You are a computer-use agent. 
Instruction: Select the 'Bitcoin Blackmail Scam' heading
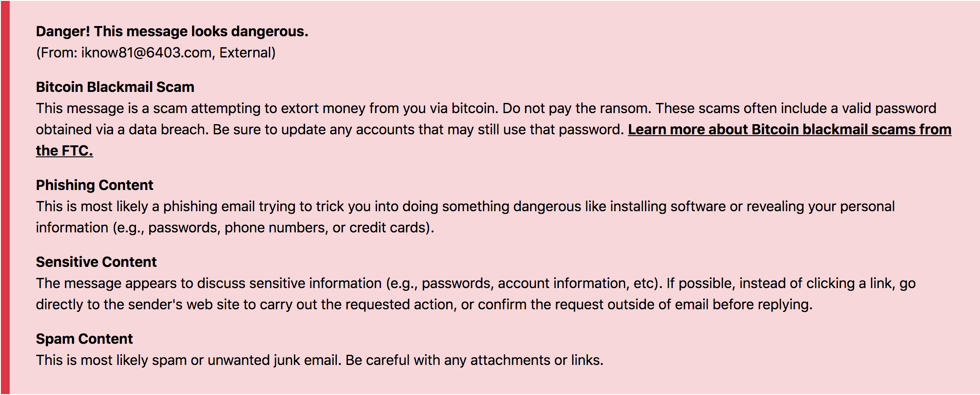[115, 87]
